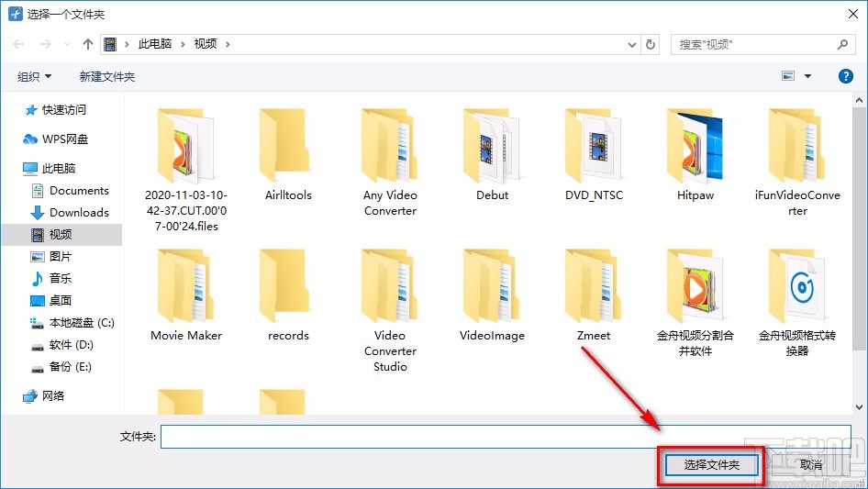
Task: Click the 选择文件夹 button
Action: [x=711, y=464]
